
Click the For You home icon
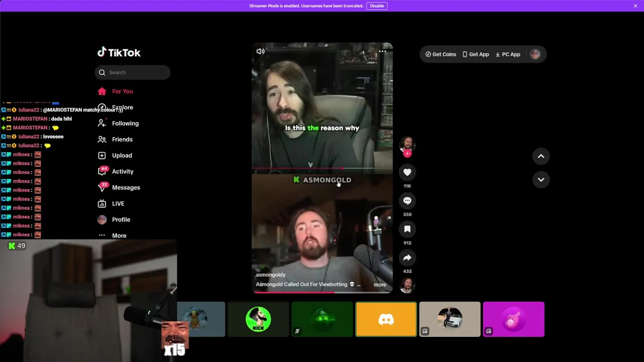(x=102, y=91)
